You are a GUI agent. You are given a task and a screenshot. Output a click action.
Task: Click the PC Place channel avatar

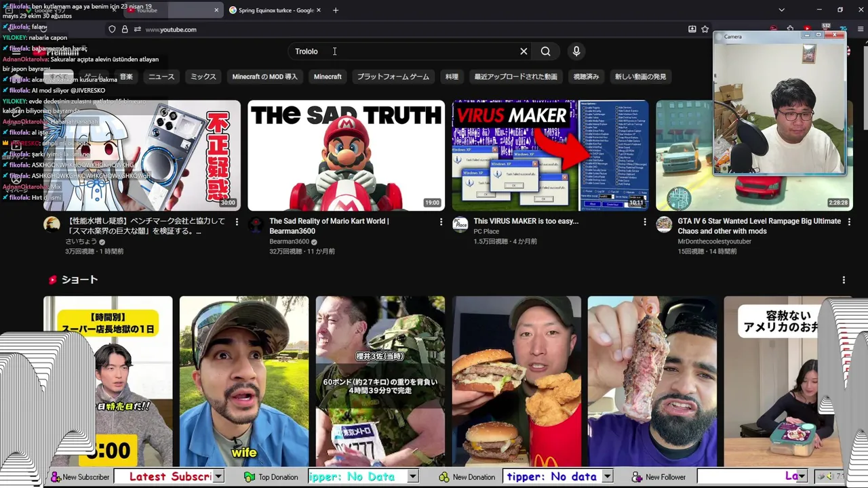[x=460, y=224]
